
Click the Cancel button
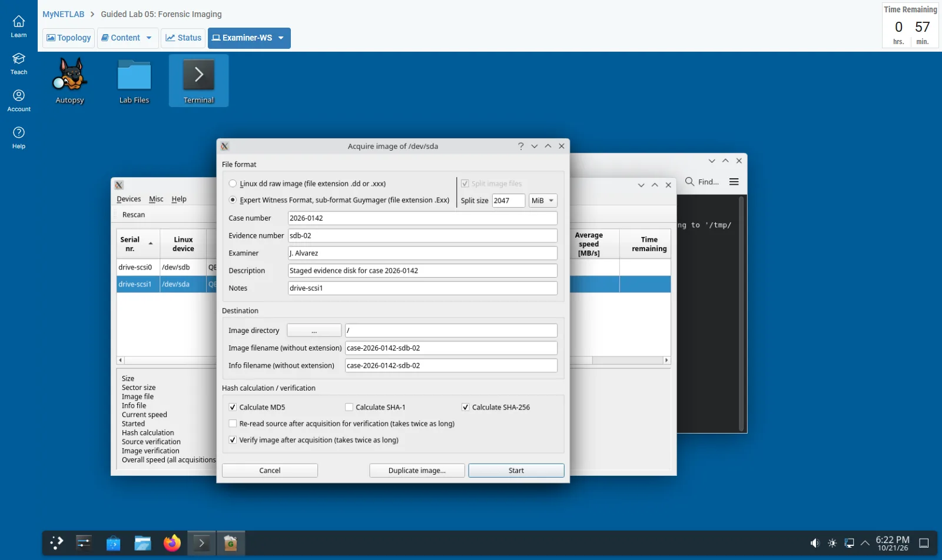point(270,471)
